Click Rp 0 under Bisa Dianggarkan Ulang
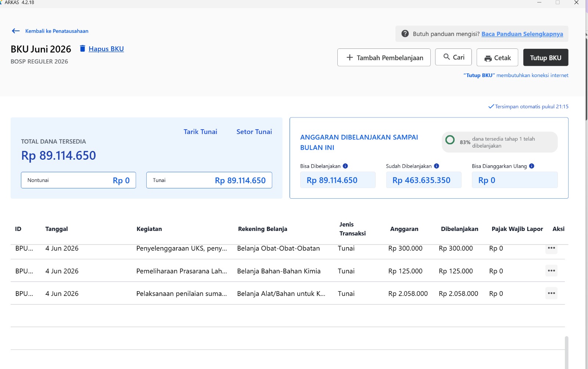Viewport: 588px width, 369px height. coord(487,180)
